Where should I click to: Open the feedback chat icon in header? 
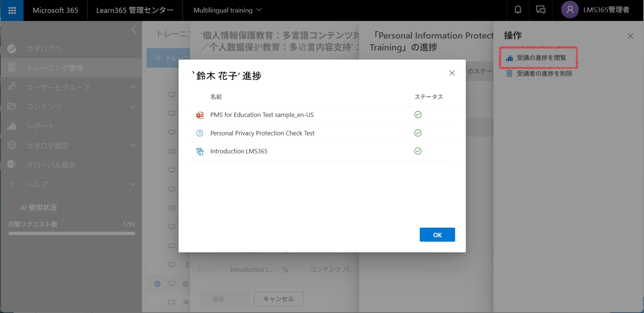(x=541, y=10)
